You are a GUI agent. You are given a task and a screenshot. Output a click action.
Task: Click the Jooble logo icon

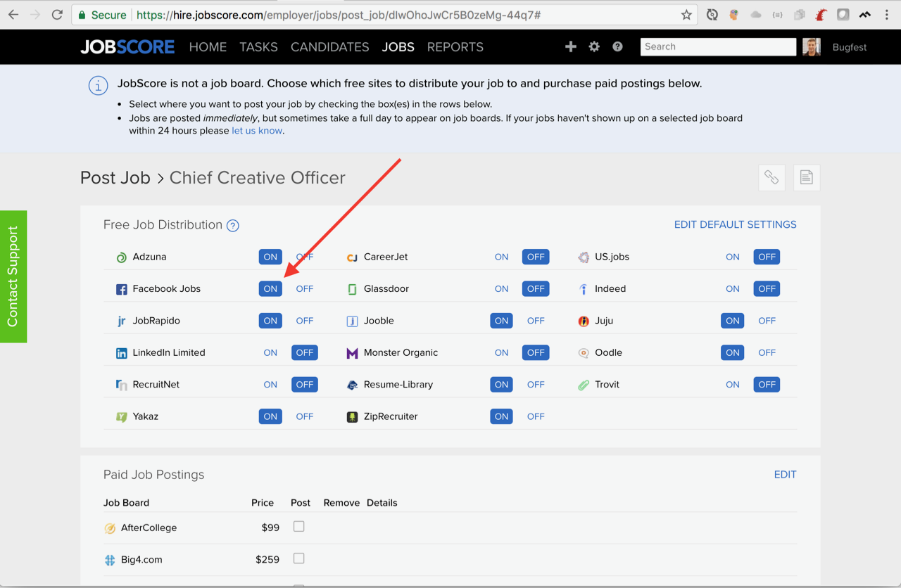pyautogui.click(x=353, y=321)
